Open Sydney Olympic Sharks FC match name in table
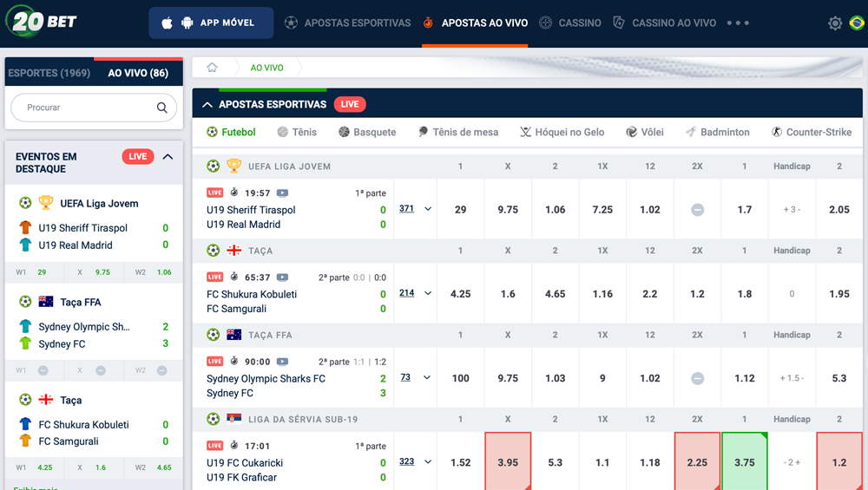The width and height of the screenshot is (868, 490). point(266,379)
